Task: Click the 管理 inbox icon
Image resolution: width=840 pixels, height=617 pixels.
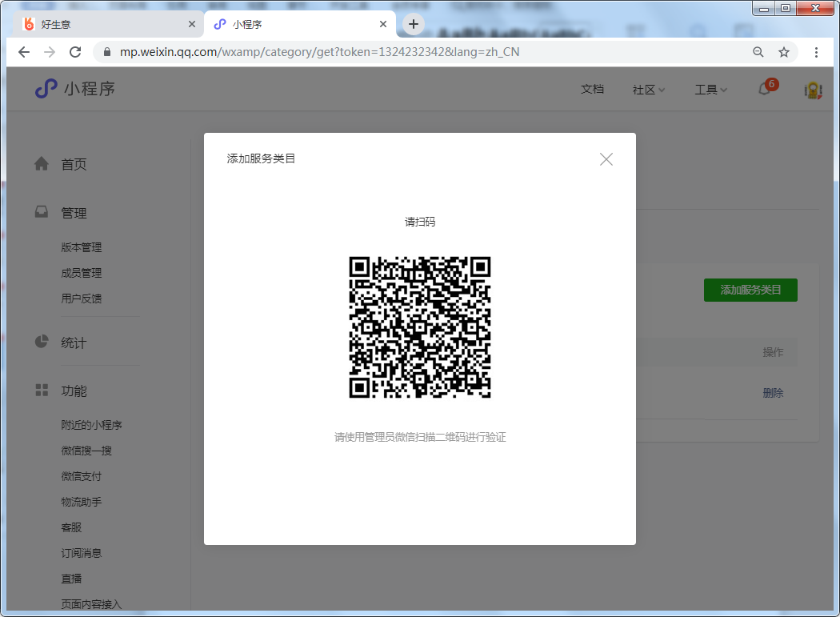Action: pos(42,212)
